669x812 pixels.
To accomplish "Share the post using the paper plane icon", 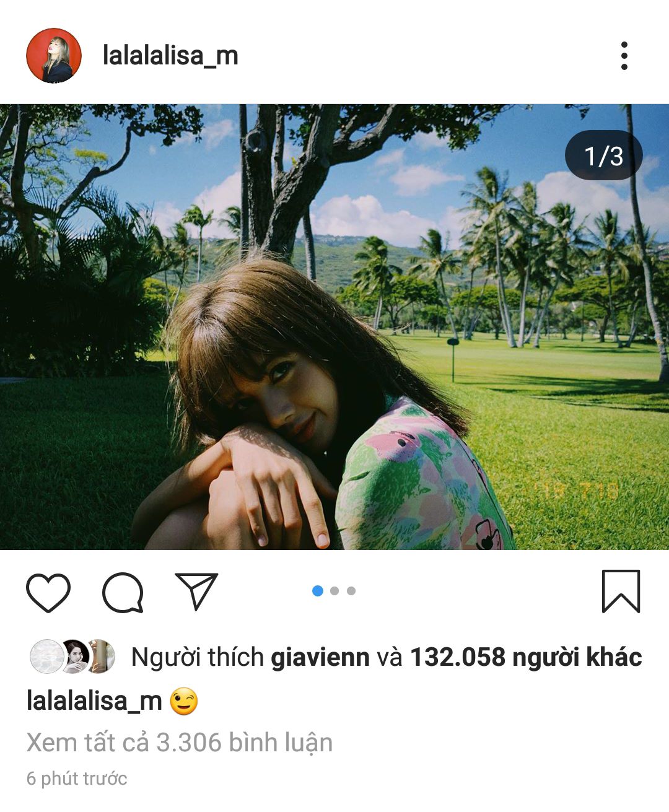I will (x=196, y=591).
